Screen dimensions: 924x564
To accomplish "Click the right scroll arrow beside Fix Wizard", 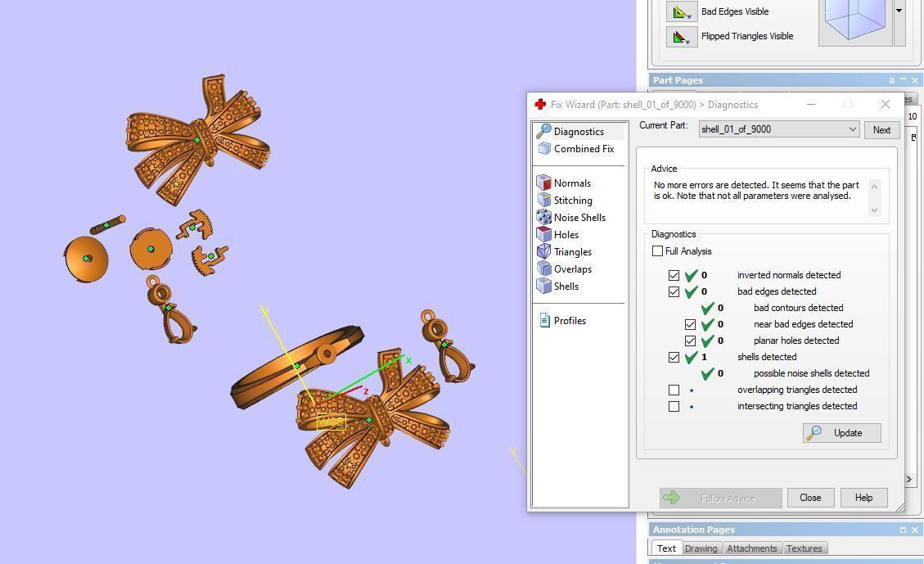I will [909, 479].
